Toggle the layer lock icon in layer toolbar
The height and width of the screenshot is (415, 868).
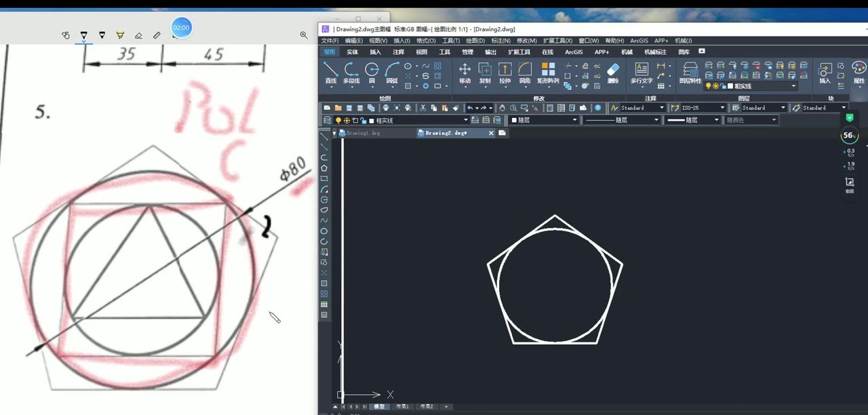363,121
